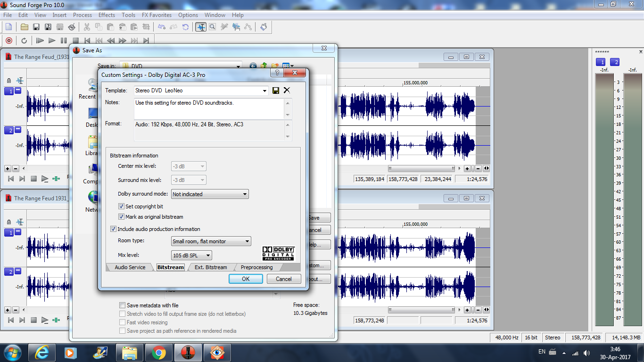Click Stop in lower data window transport
644x362 pixels.
click(33, 320)
